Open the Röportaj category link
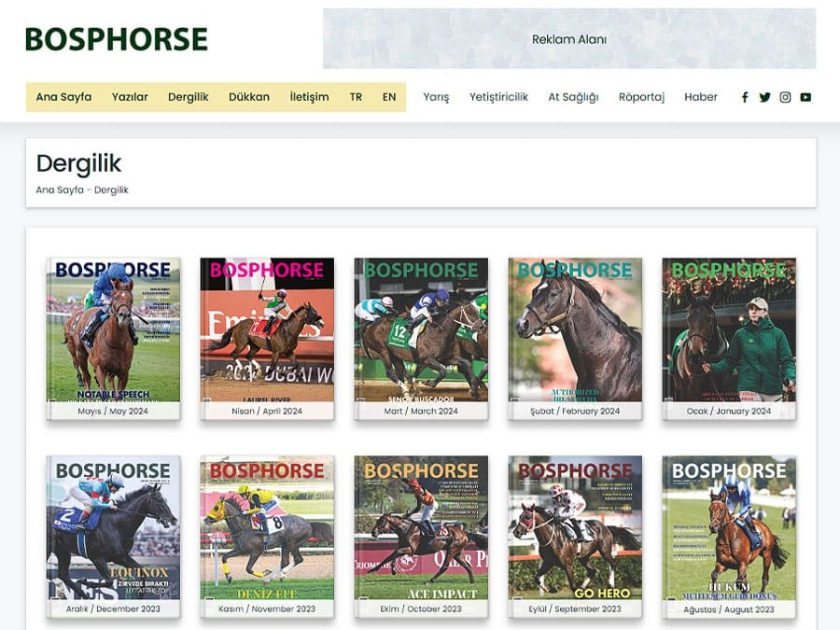Image resolution: width=840 pixels, height=630 pixels. 641,96
